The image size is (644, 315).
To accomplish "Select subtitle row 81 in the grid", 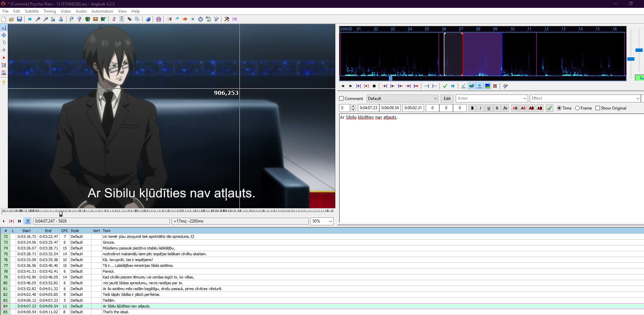I will (x=162, y=289).
